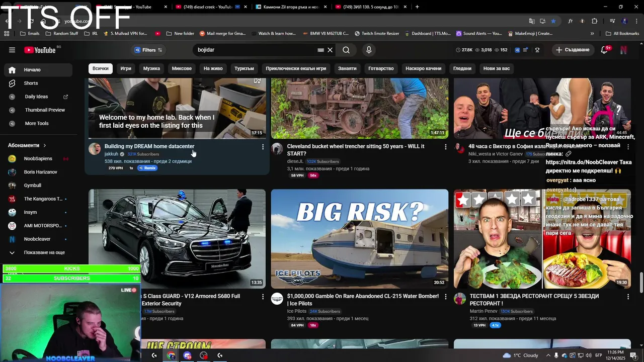Open the Chrome apps grid in bookmarks bar

tap(7, 33)
